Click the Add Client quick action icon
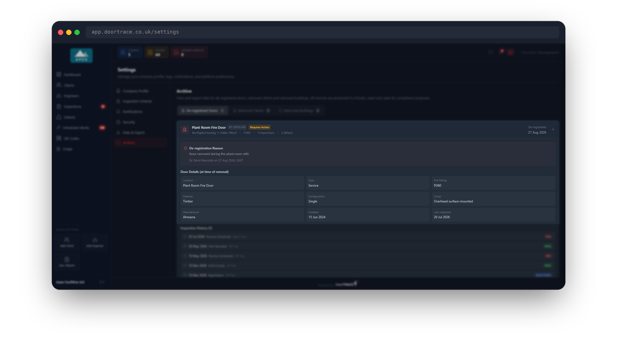The height and width of the screenshot is (364, 617). (67, 240)
